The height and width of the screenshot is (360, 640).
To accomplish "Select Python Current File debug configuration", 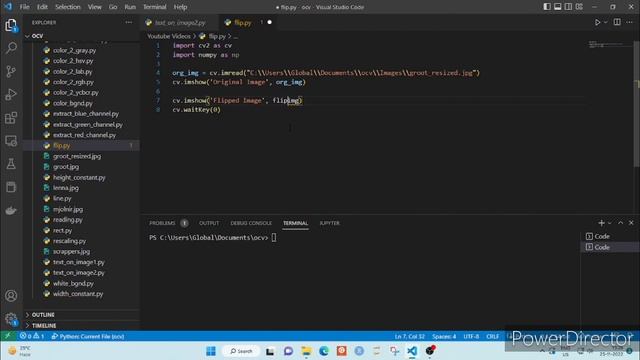I will (x=88, y=336).
